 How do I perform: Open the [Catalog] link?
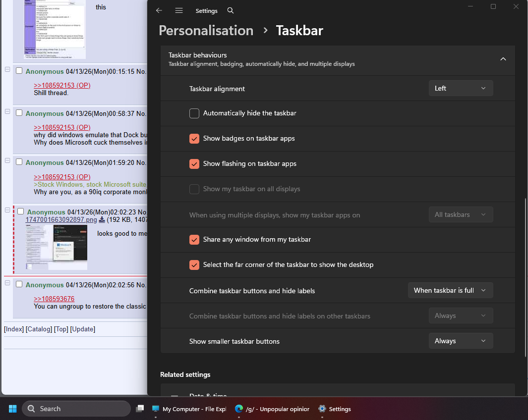click(x=39, y=329)
